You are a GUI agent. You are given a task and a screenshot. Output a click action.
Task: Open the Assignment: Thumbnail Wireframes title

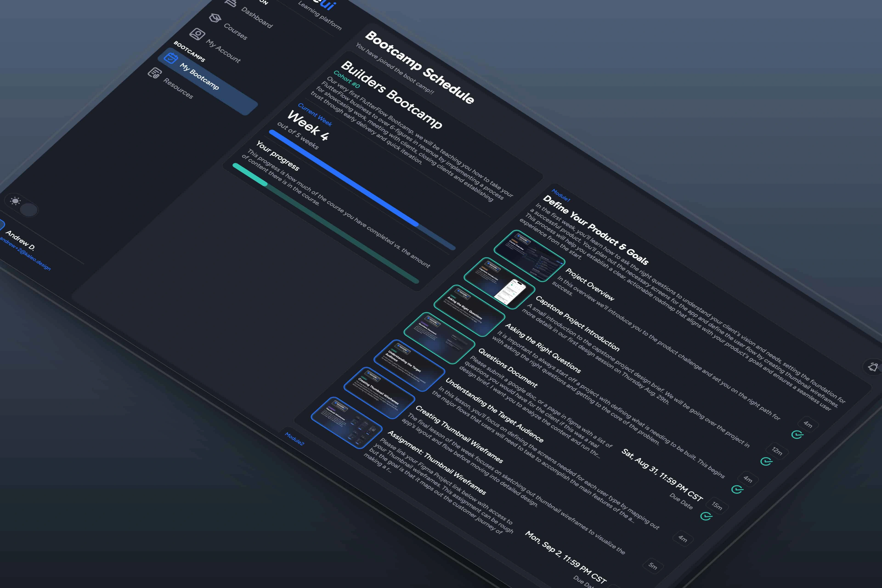click(x=436, y=462)
